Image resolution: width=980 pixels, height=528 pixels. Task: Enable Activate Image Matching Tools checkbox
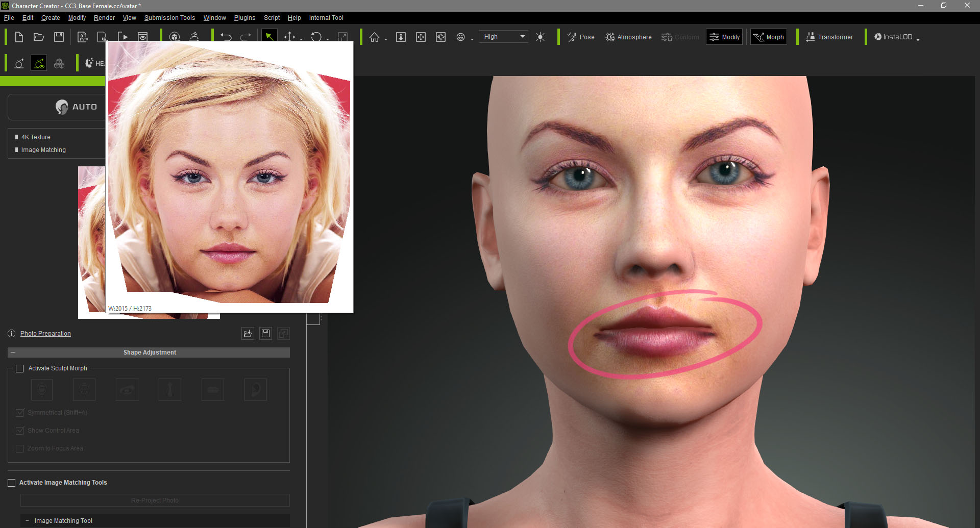tap(12, 483)
